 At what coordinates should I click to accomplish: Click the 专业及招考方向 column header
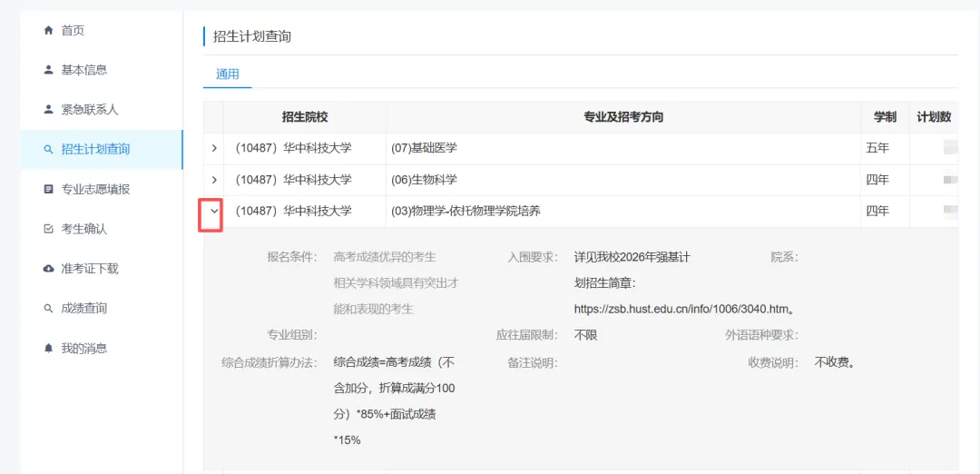pos(623,117)
